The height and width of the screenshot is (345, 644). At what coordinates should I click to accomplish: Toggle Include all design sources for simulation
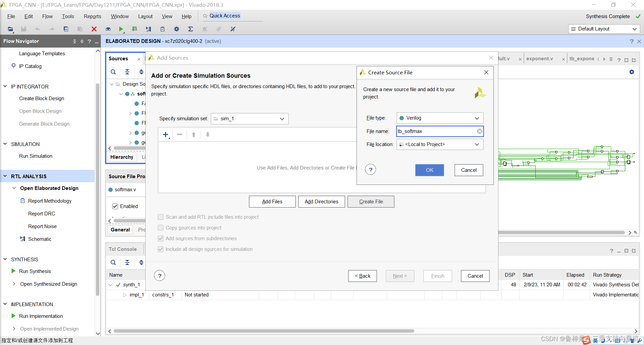(161, 249)
